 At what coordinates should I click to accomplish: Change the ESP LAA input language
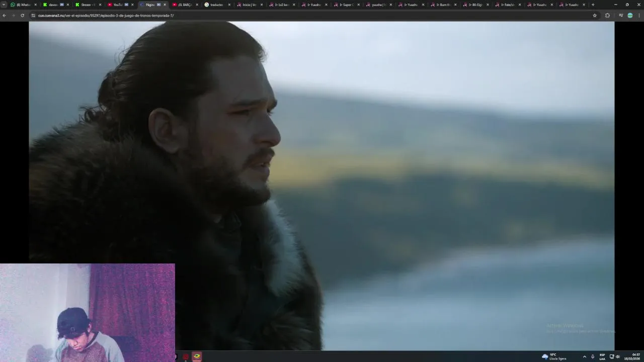point(602,356)
